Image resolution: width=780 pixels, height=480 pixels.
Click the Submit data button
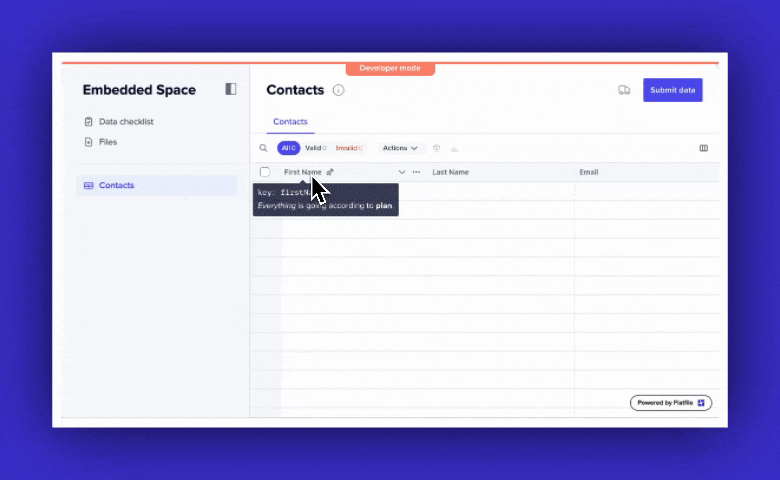pyautogui.click(x=673, y=90)
